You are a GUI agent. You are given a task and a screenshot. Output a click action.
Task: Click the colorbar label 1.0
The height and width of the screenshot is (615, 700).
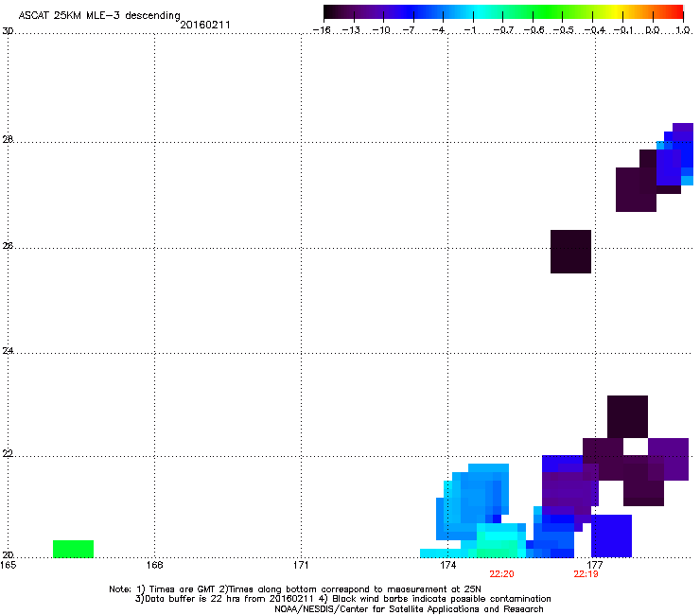pos(683,30)
